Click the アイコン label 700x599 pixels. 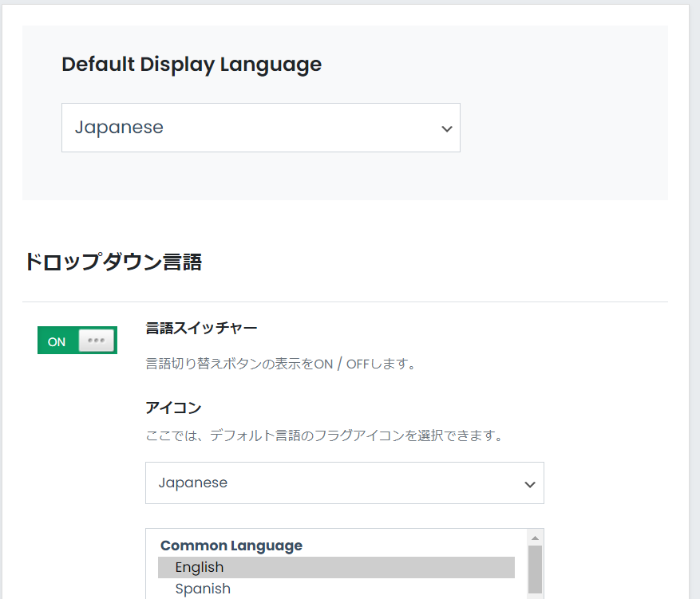click(x=173, y=408)
